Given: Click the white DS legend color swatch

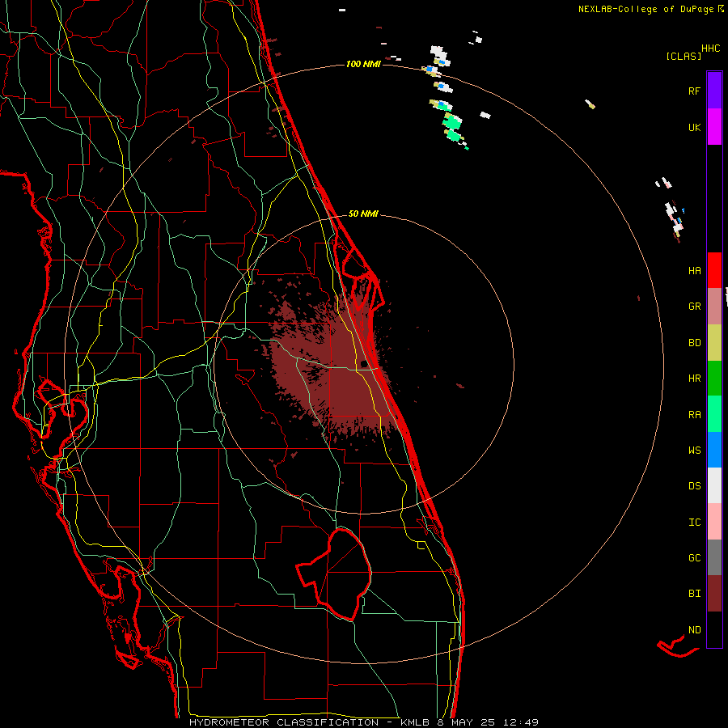Looking at the screenshot, I should (714, 485).
